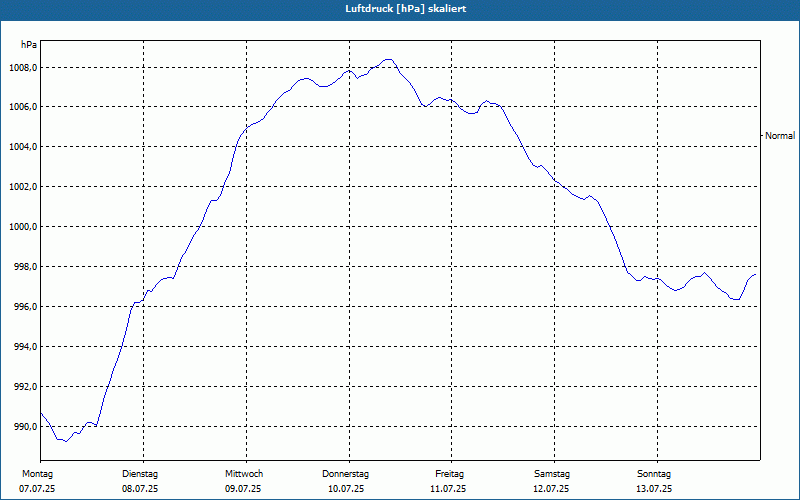Click the 'Dienstag' day label
800x500 pixels.
pos(140,474)
